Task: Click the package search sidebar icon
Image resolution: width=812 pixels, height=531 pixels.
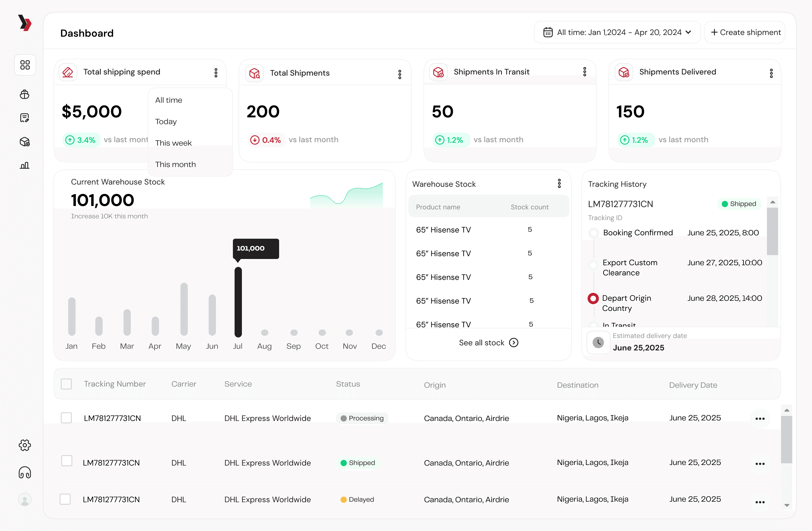Action: pos(25,142)
